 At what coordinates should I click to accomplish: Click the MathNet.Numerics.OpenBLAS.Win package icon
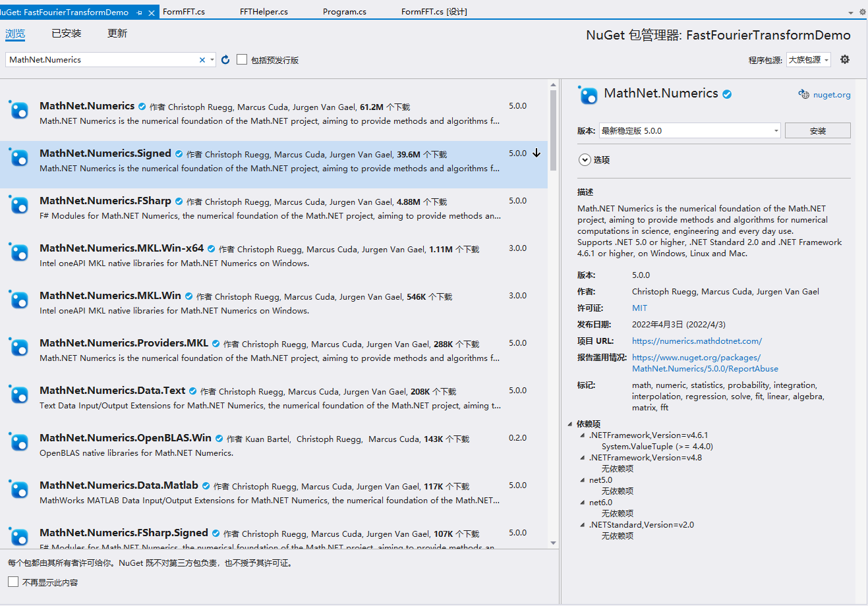pyautogui.click(x=19, y=442)
